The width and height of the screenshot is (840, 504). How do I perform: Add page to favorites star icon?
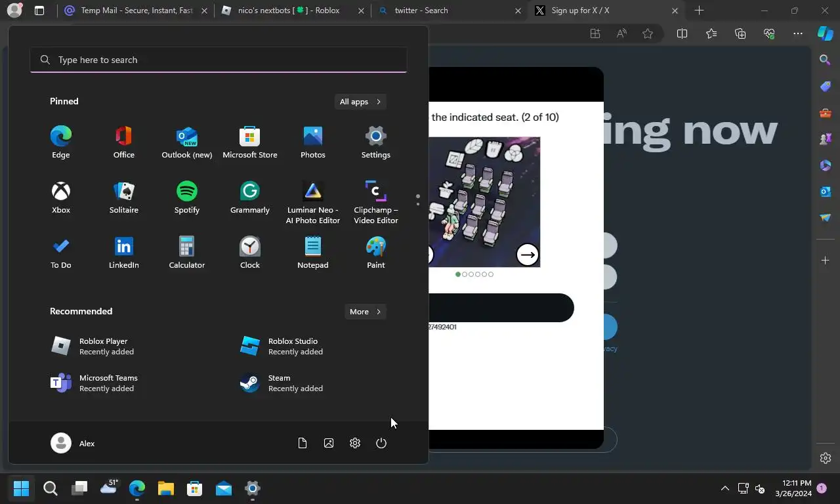click(x=648, y=33)
